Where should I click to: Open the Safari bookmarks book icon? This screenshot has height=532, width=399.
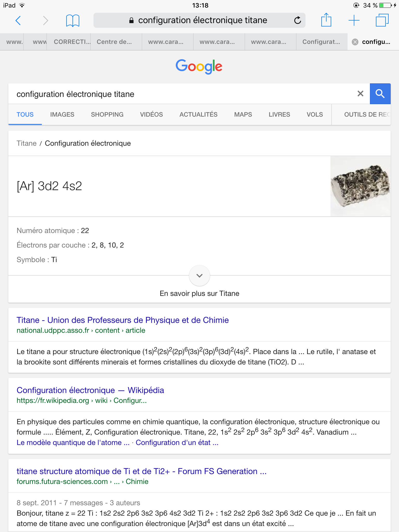pos(72,20)
